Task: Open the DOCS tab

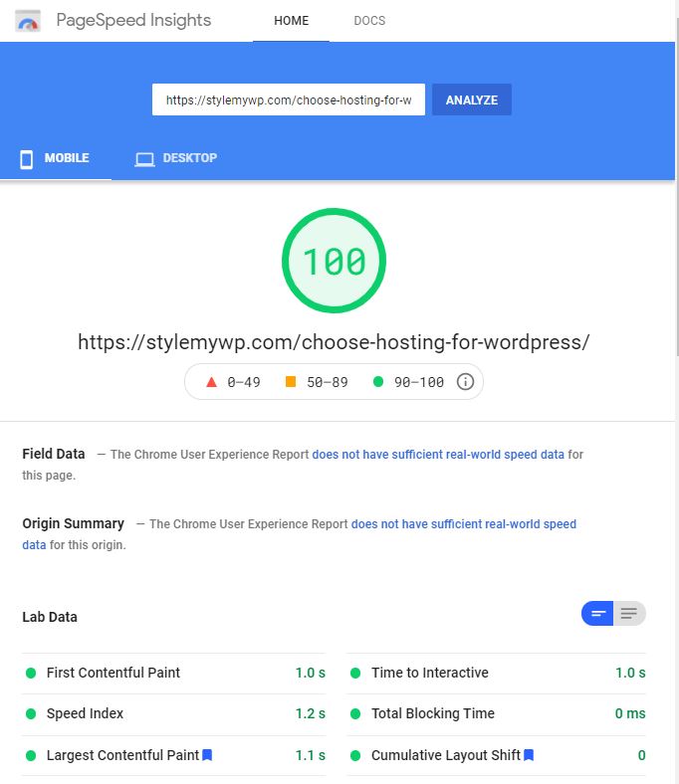Action: pyautogui.click(x=369, y=21)
